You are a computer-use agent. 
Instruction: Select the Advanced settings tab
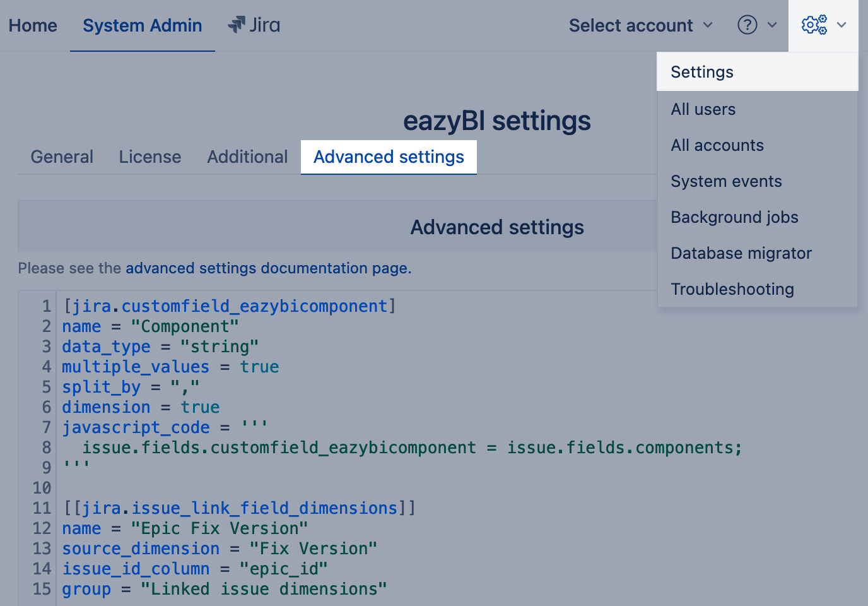tap(389, 157)
